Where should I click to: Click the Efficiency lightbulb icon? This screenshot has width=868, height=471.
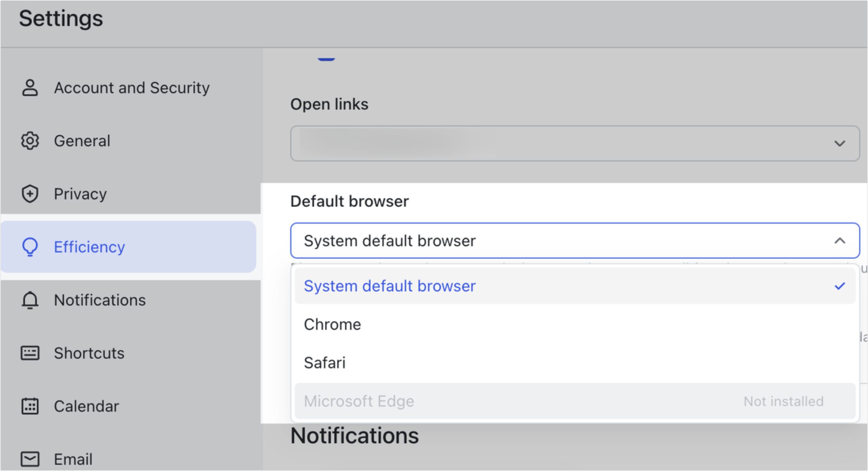pos(30,247)
